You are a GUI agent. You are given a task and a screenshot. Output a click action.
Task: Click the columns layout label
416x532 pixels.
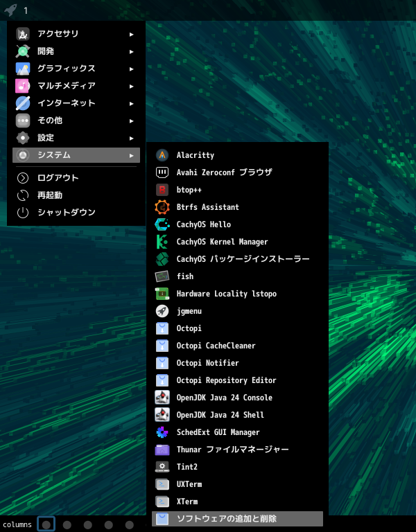coord(17,524)
